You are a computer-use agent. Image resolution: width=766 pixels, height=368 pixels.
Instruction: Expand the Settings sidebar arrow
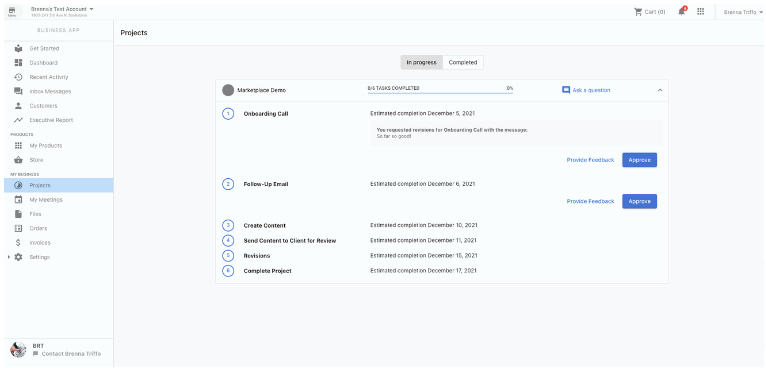(9, 257)
